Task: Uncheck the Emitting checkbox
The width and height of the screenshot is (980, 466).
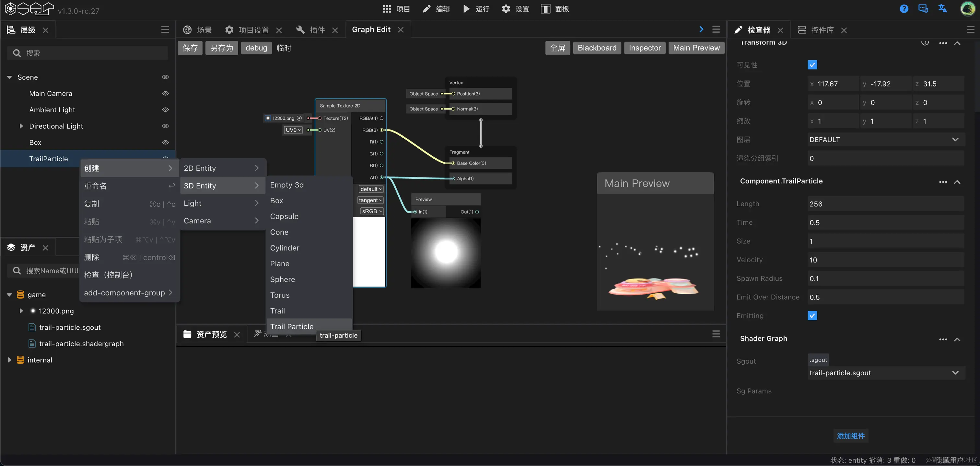Action: [x=812, y=316]
